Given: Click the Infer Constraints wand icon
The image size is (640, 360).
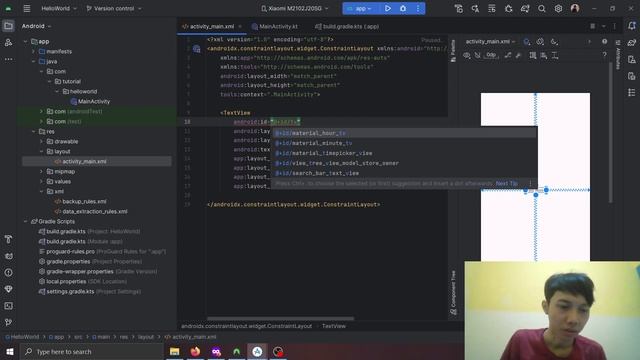Looking at the screenshot, I should coord(518,55).
